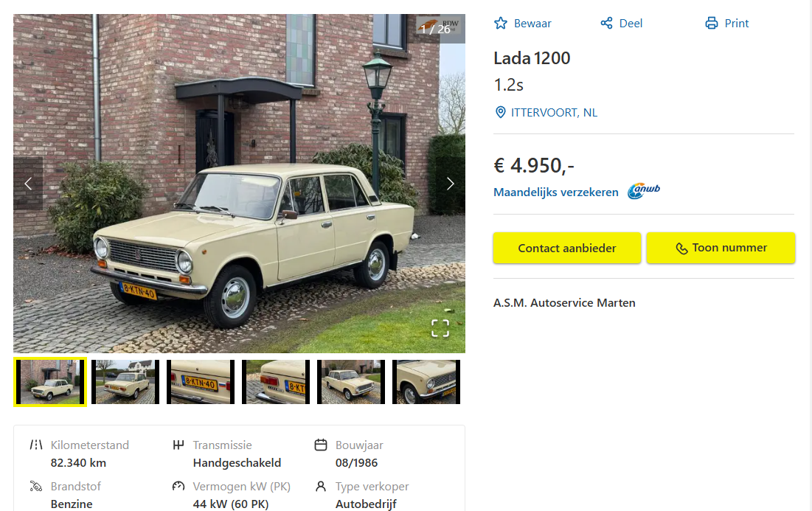Show previous photo with left arrow
Viewport: 812px width, 511px height.
pos(28,184)
